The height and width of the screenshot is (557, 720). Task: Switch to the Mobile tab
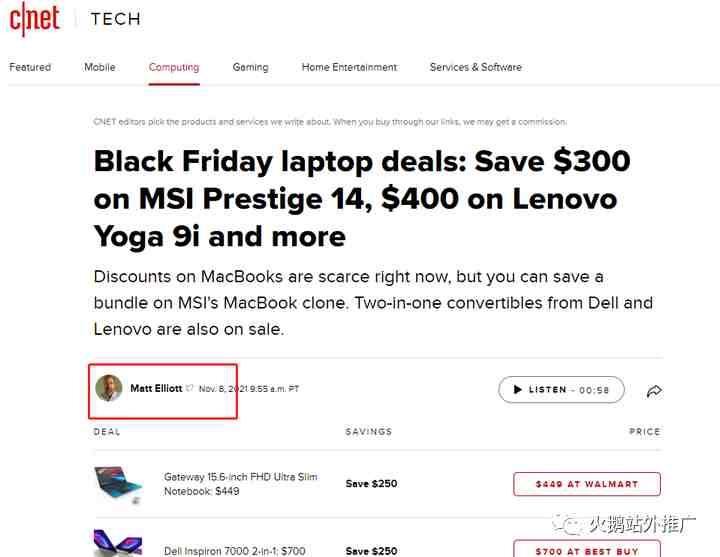(100, 67)
